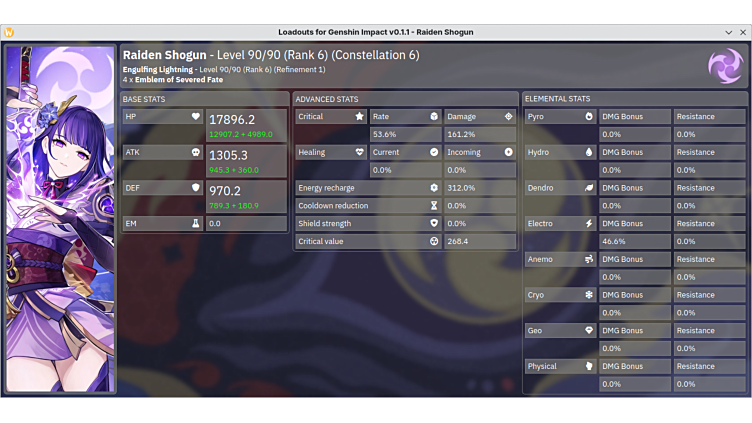Click the app logo in title bar

pos(9,32)
